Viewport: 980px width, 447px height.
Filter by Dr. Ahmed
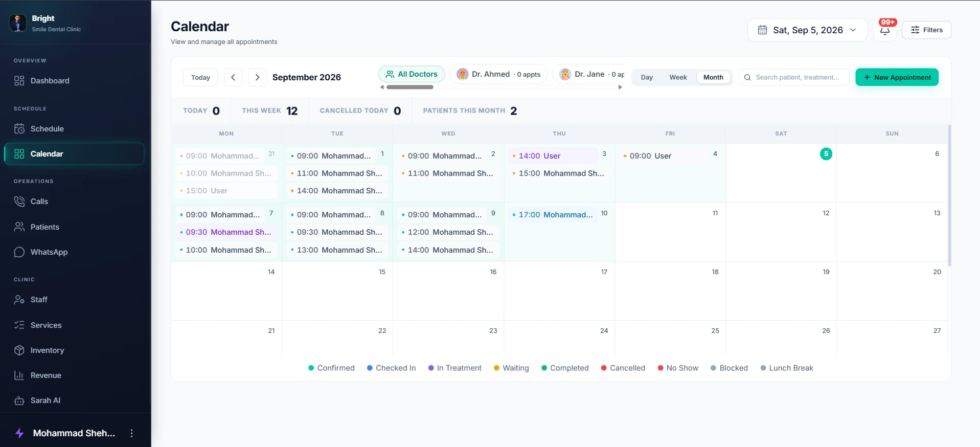coord(498,74)
